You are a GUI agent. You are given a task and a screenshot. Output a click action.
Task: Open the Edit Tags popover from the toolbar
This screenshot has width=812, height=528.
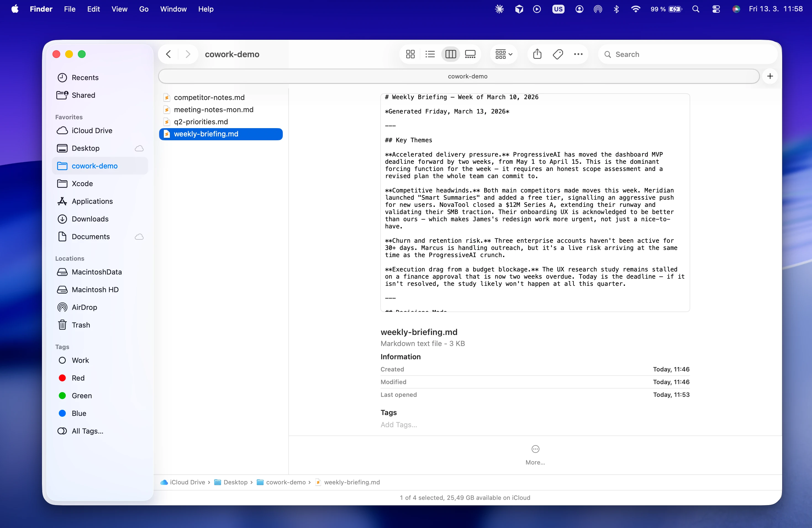(558, 54)
